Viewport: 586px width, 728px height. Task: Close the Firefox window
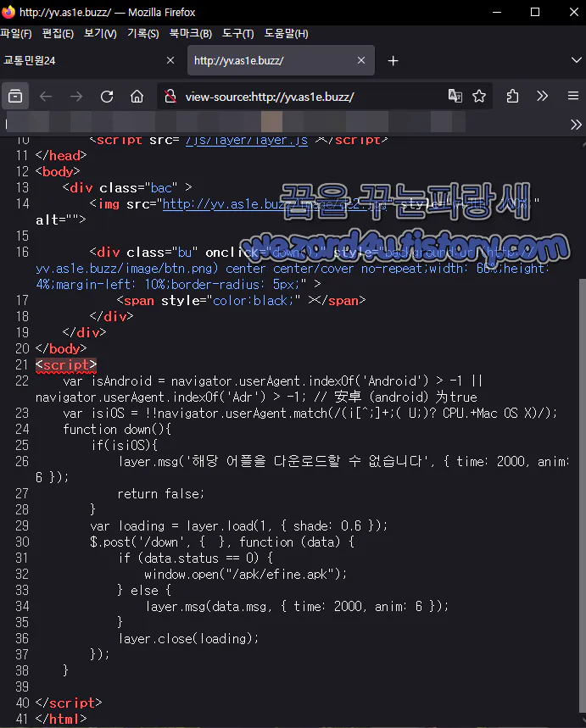574,12
